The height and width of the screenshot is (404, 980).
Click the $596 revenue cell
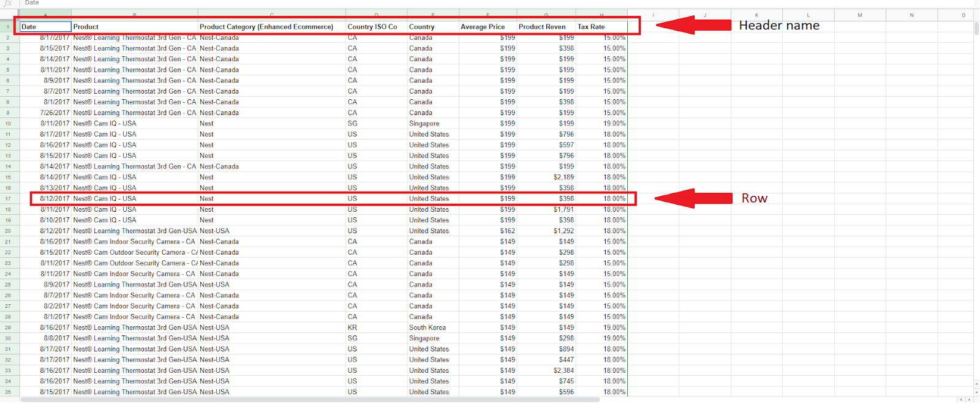point(546,392)
